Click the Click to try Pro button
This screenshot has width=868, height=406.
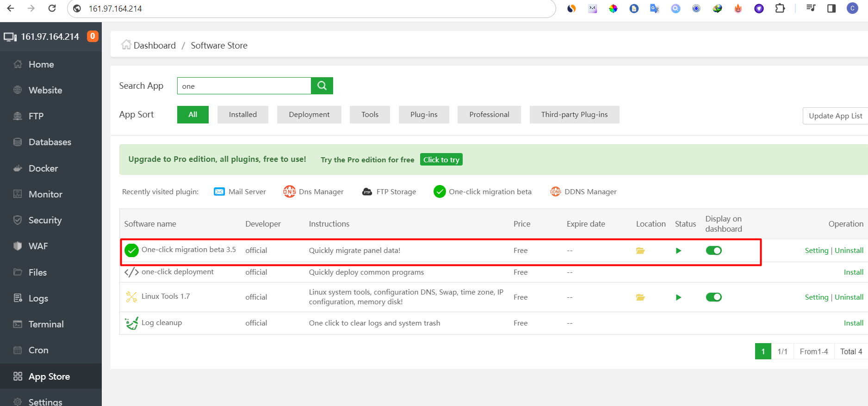click(x=441, y=160)
